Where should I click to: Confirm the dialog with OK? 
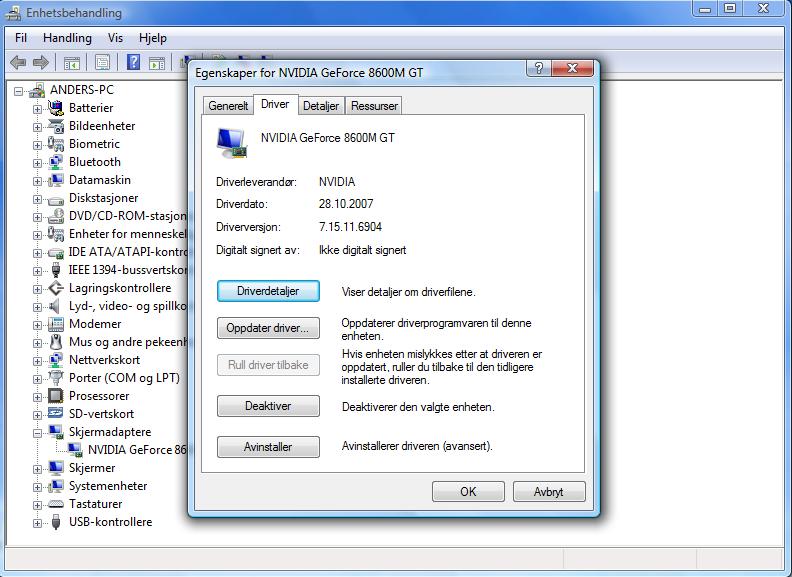tap(468, 492)
